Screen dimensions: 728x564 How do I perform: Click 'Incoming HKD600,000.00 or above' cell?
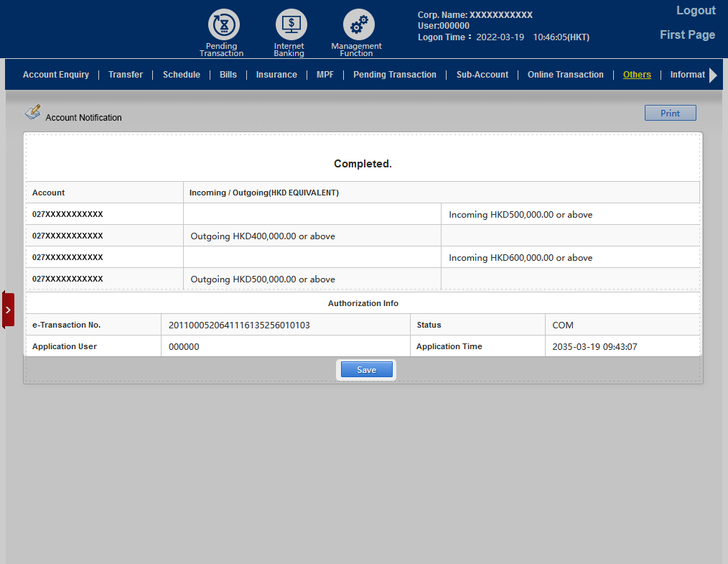tap(570, 257)
